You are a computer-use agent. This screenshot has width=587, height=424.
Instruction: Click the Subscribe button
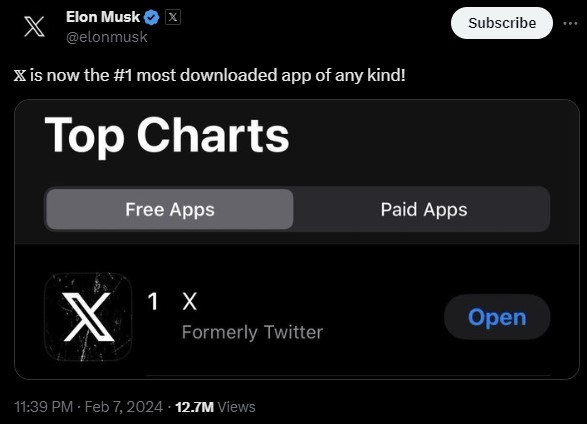pos(502,23)
